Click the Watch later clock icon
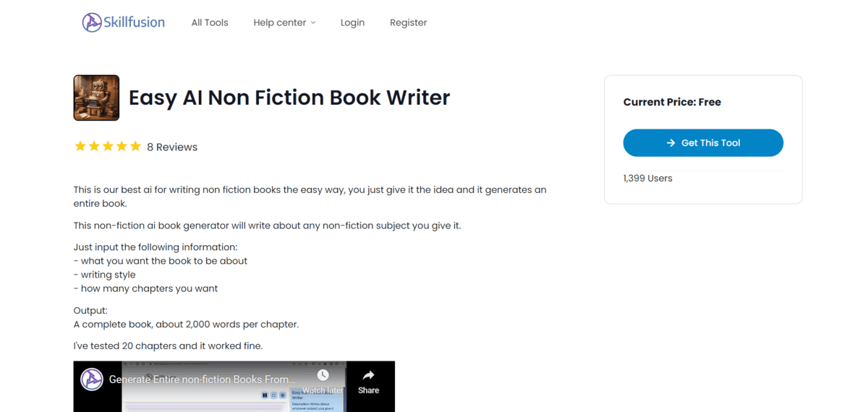Screen dimensions: 868x412 323,375
